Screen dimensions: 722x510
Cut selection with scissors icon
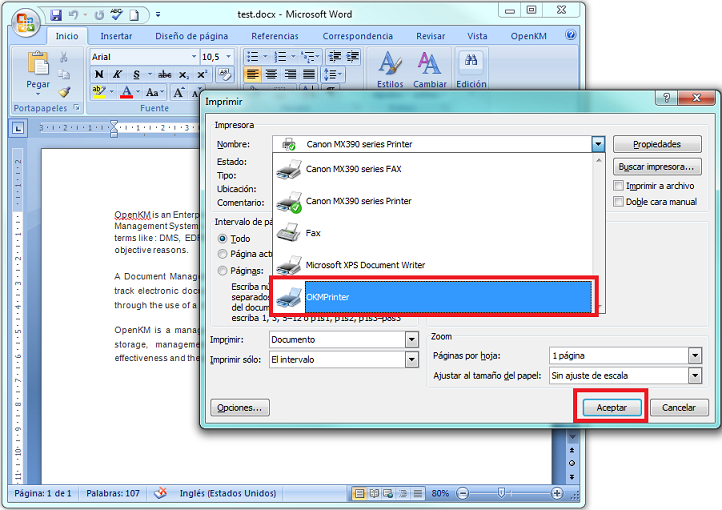click(x=64, y=57)
